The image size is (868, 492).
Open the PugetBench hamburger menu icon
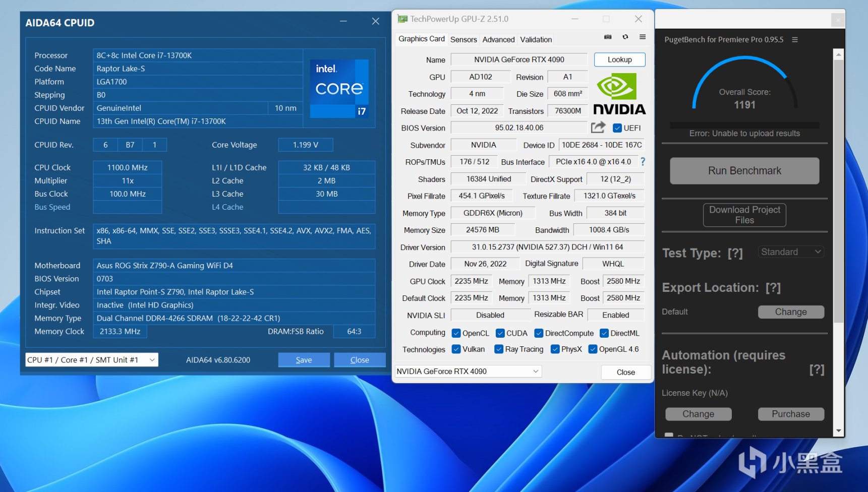795,40
